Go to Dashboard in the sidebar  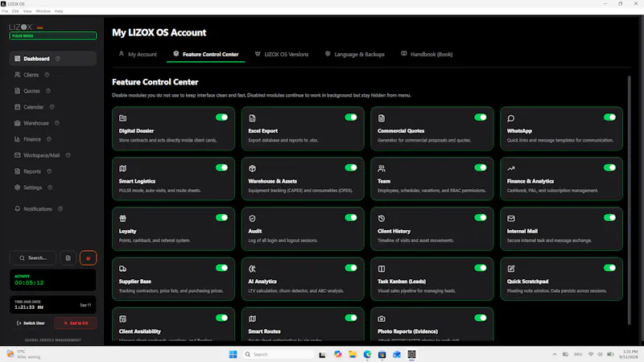click(x=53, y=59)
